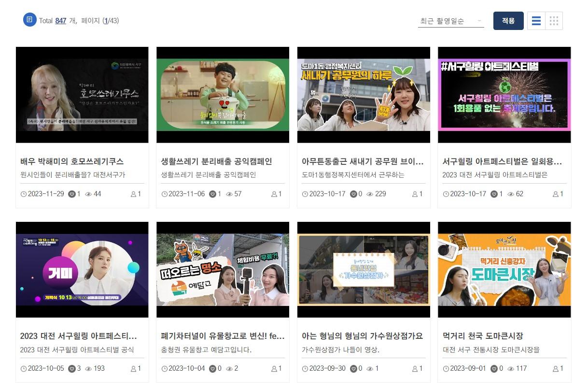Click person icon on 가수원상점가 card
The image size is (588, 392).
[415, 368]
